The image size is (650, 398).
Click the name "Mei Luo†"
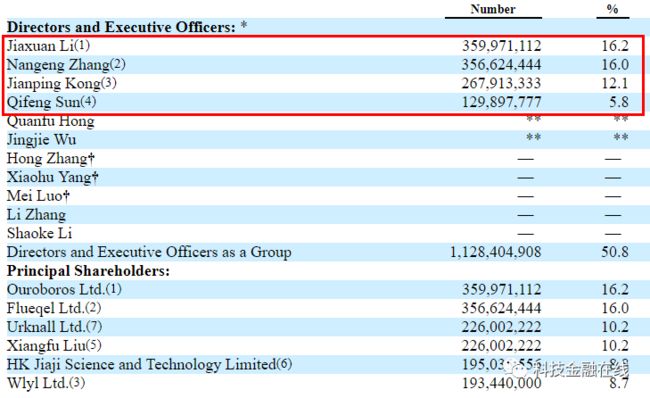38,196
